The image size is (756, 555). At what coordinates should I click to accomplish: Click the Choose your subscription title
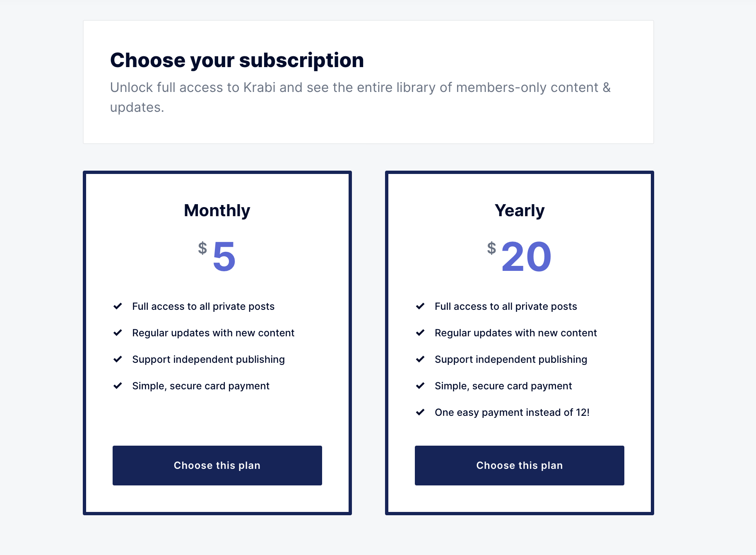pyautogui.click(x=237, y=60)
